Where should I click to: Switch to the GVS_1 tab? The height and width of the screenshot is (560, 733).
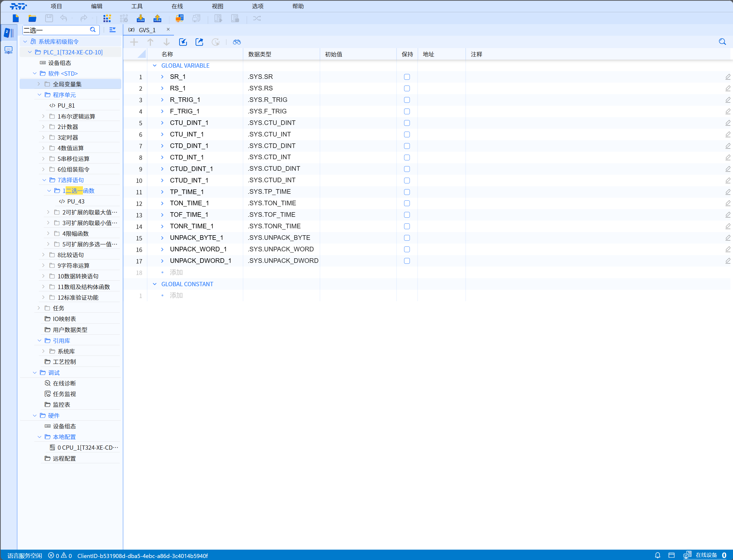pos(147,30)
